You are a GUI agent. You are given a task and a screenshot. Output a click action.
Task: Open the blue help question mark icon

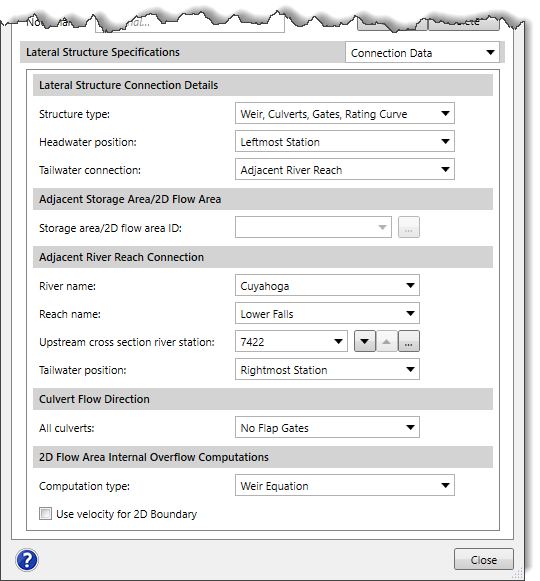tap(27, 560)
